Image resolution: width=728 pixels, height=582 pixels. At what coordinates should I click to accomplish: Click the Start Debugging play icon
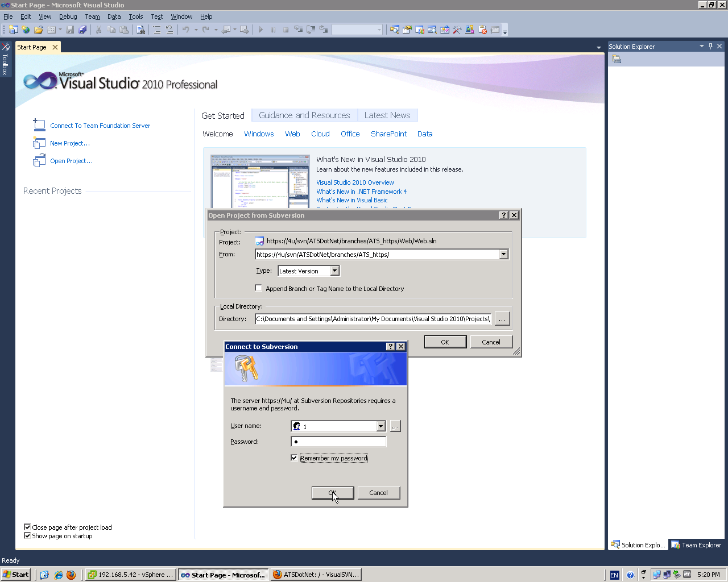pos(260,30)
